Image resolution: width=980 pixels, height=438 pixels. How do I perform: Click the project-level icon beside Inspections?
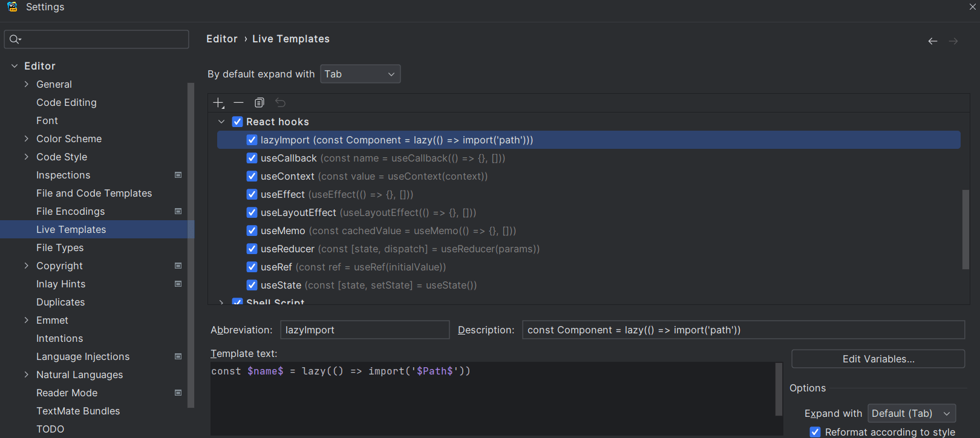click(178, 175)
